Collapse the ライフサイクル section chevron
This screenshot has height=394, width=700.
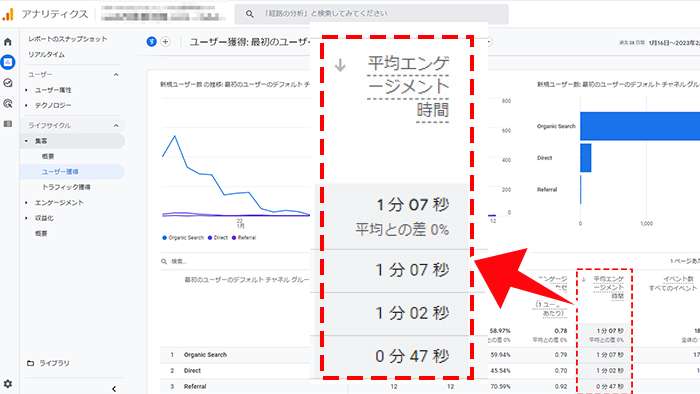116,126
